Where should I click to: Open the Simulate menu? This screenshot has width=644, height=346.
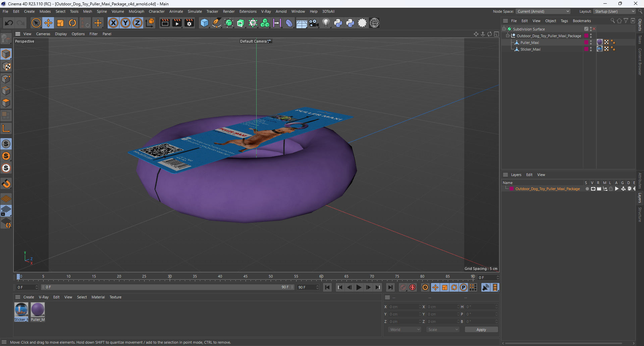pyautogui.click(x=195, y=11)
